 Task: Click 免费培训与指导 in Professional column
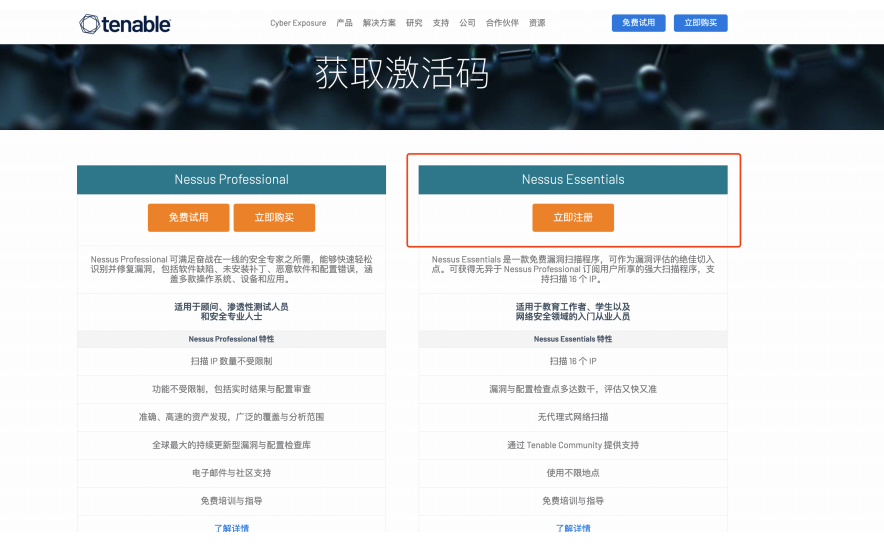point(231,501)
